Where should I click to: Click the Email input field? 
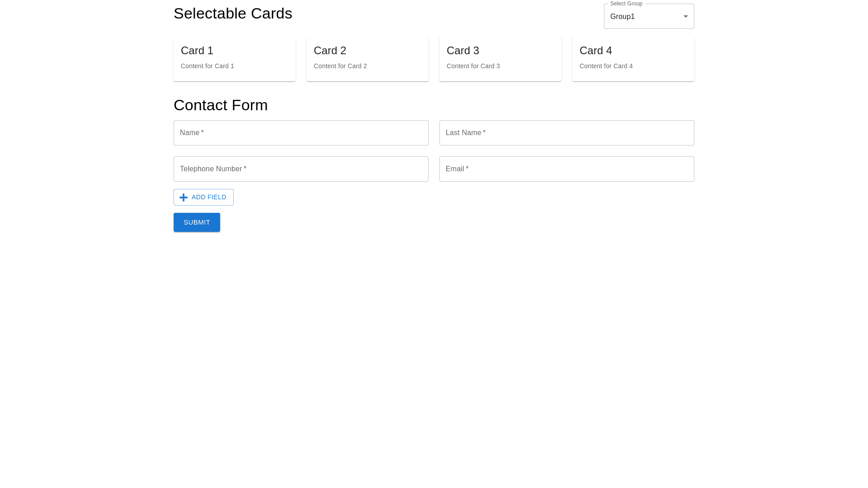(566, 169)
